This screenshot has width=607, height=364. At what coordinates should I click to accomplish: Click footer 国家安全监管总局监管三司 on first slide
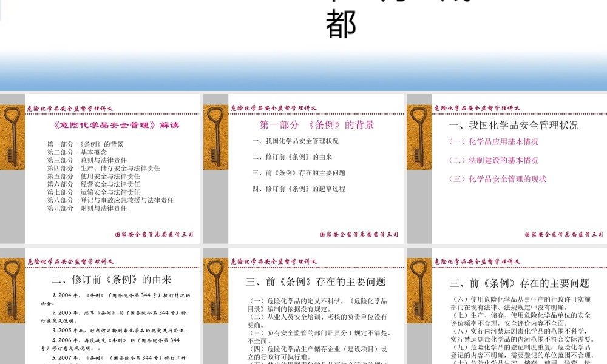pyautogui.click(x=154, y=234)
